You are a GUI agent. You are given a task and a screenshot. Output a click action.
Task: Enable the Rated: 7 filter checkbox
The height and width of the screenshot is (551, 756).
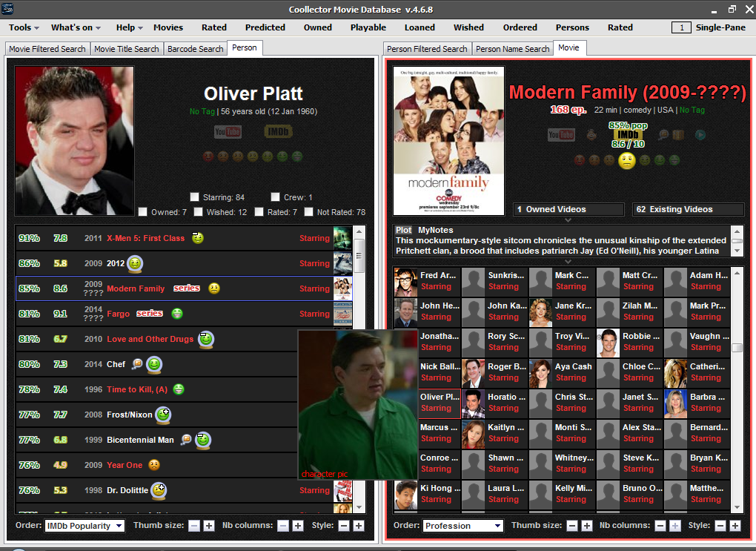pyautogui.click(x=259, y=212)
